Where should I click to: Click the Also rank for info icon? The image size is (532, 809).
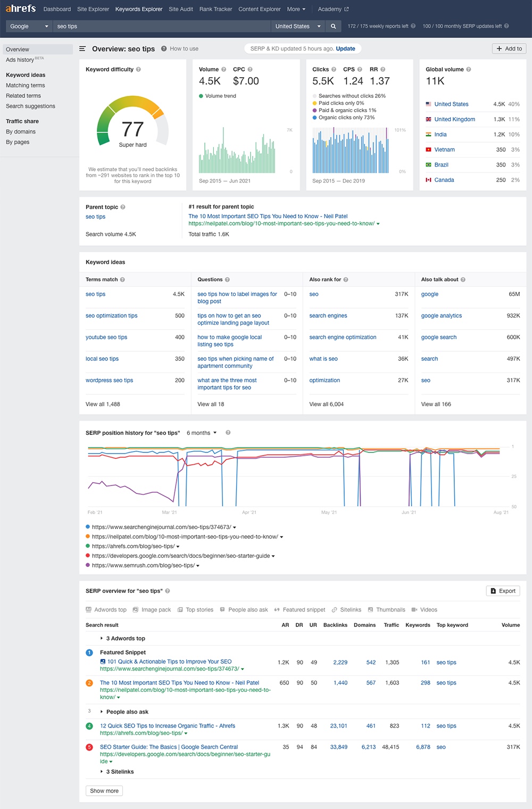(346, 279)
